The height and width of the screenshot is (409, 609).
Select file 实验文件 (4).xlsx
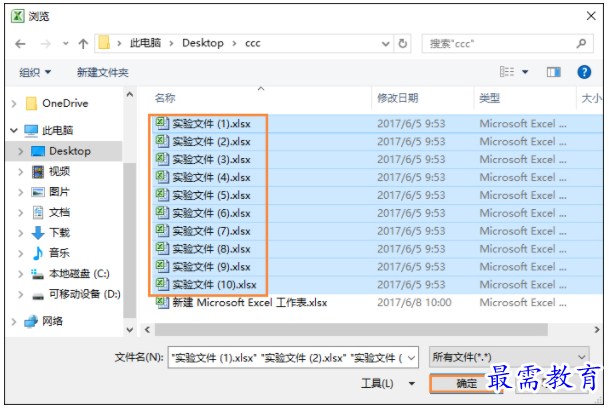[211, 178]
